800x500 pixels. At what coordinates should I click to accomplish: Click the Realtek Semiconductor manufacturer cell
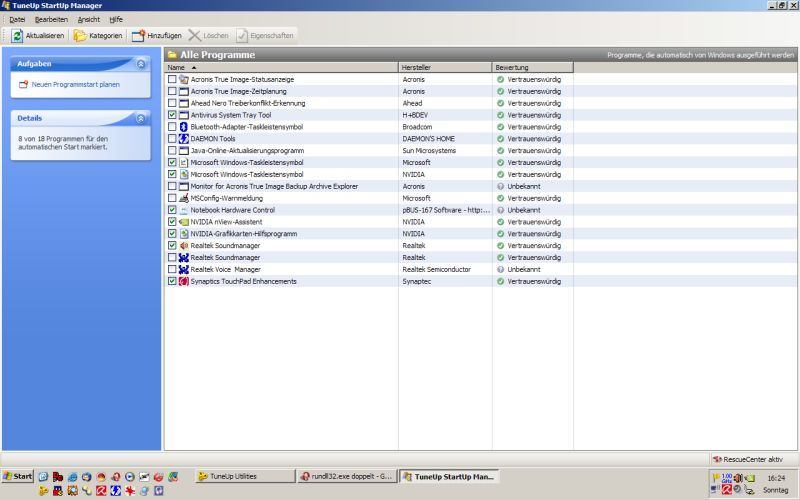pos(436,269)
